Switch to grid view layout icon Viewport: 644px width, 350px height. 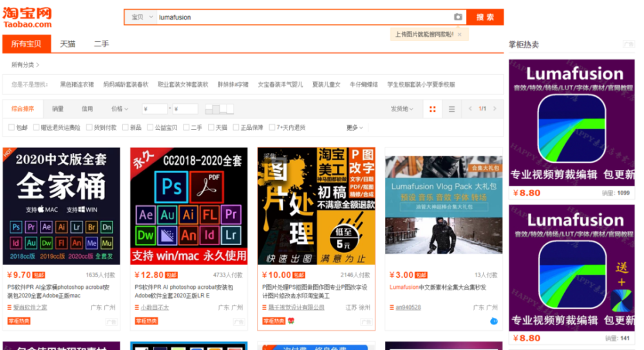[433, 109]
